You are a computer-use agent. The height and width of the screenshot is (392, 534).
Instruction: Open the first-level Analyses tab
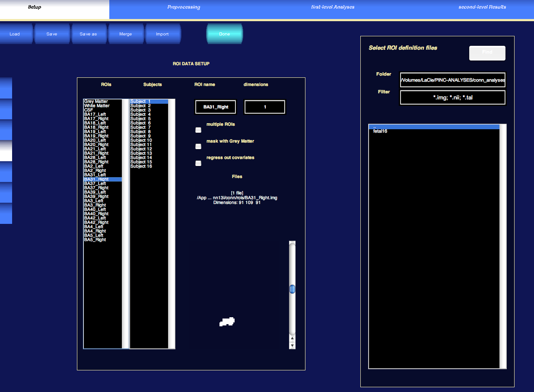point(333,7)
